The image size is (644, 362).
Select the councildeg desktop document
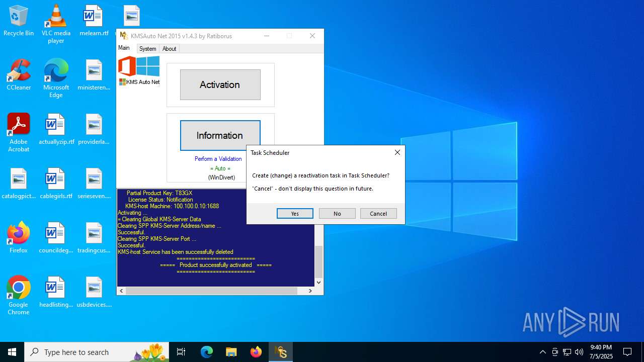56,238
